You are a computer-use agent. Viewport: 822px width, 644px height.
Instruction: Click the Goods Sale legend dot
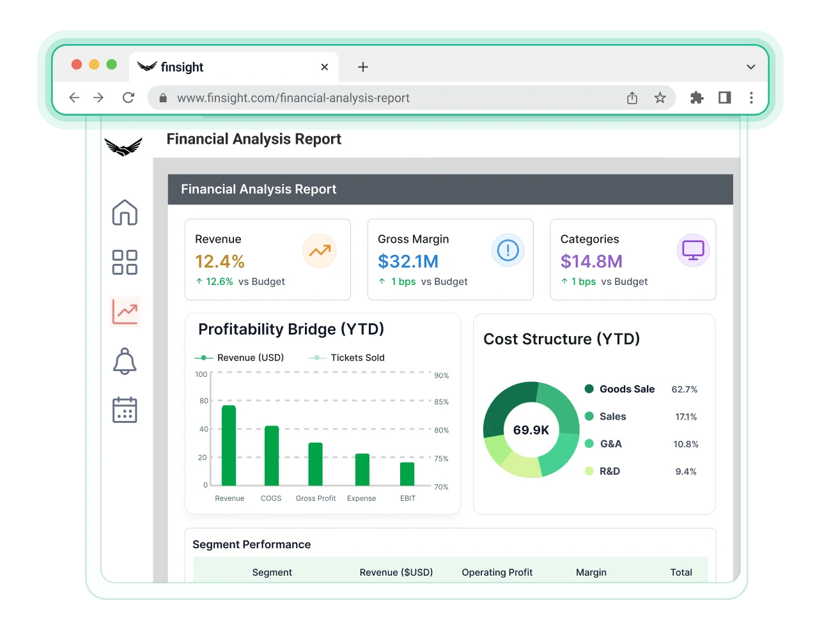point(589,388)
